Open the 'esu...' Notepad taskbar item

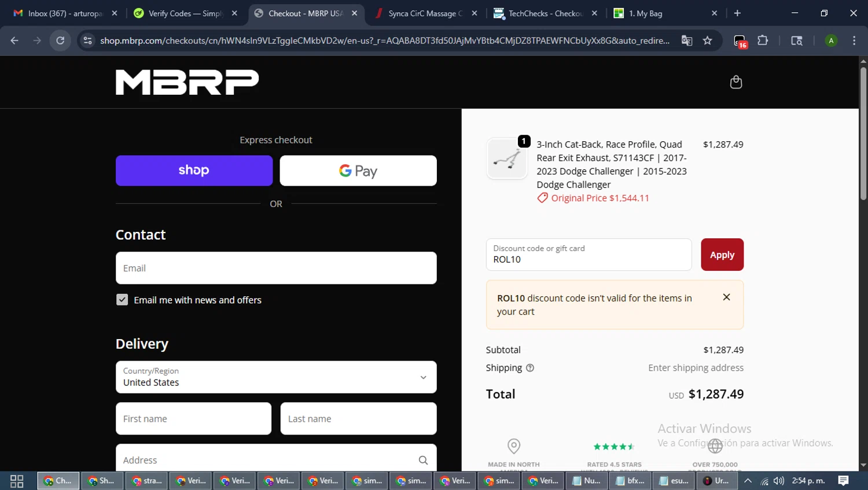(x=674, y=481)
